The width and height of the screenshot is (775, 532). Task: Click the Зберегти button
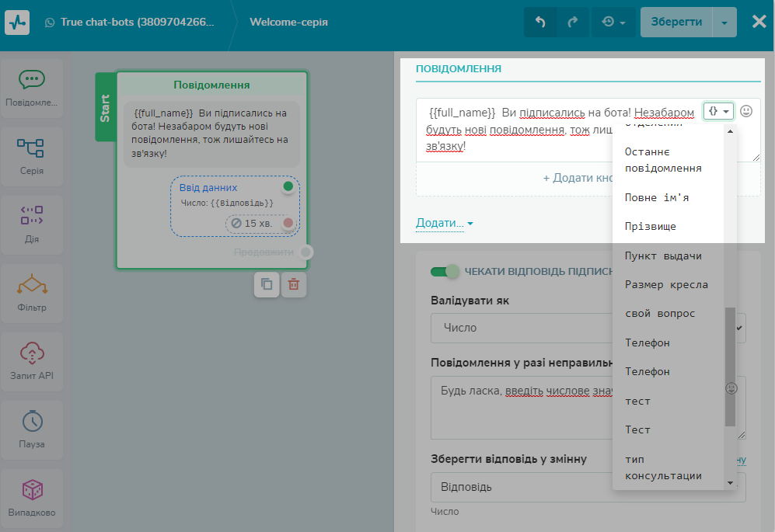676,23
